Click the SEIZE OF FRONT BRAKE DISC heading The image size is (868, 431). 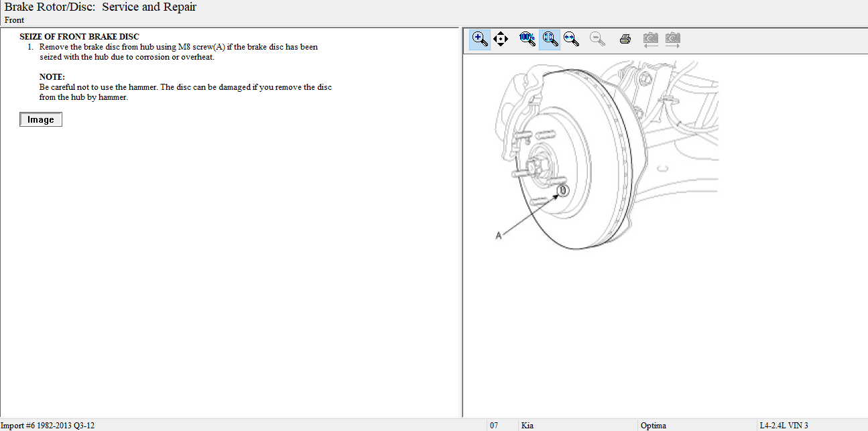point(79,37)
